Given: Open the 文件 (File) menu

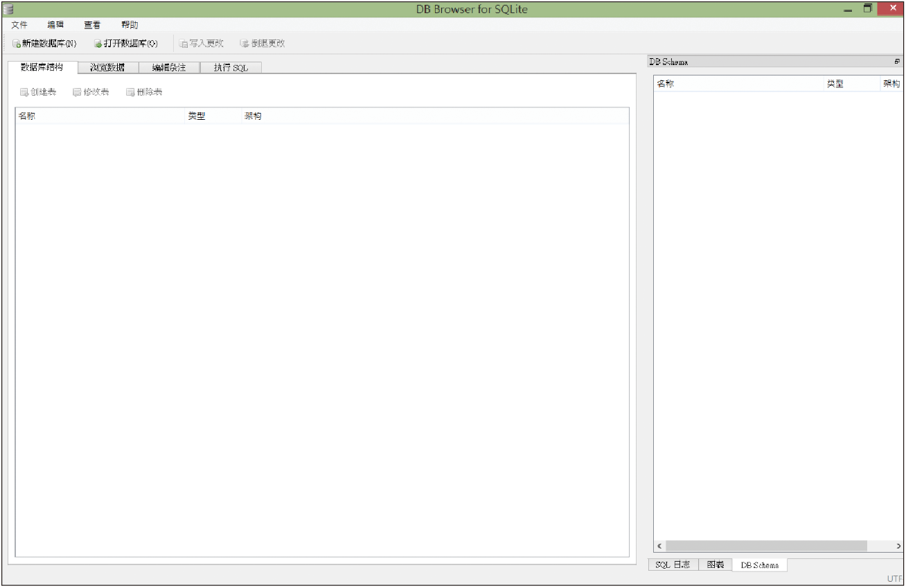Looking at the screenshot, I should click(19, 25).
